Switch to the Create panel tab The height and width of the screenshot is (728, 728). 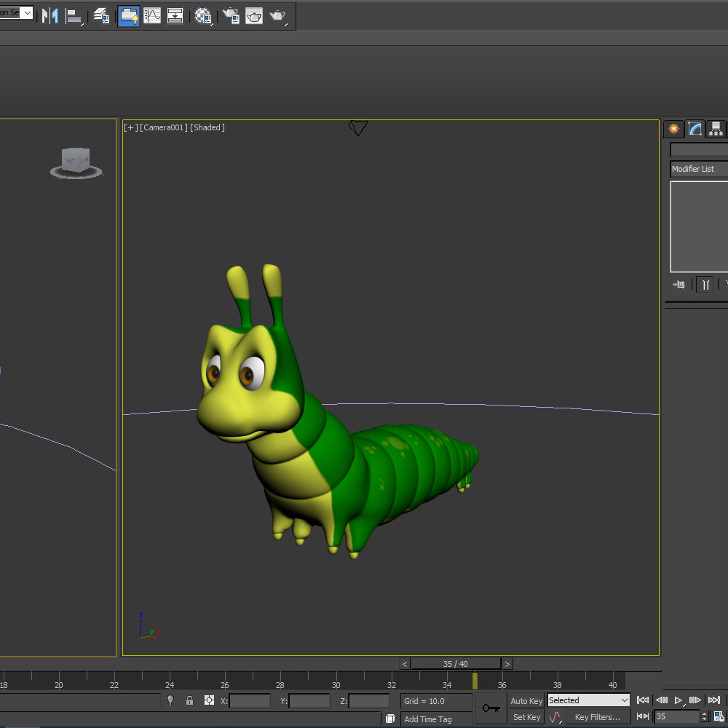(673, 129)
